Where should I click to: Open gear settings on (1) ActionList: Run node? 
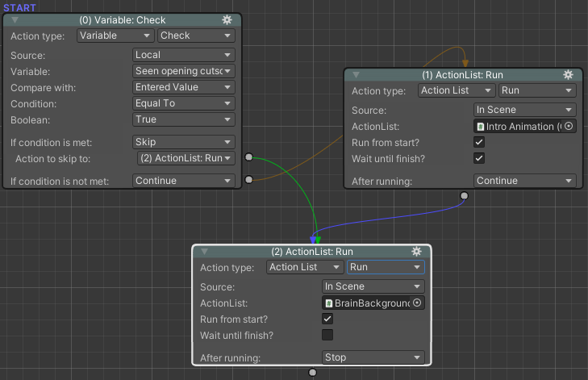click(x=568, y=75)
